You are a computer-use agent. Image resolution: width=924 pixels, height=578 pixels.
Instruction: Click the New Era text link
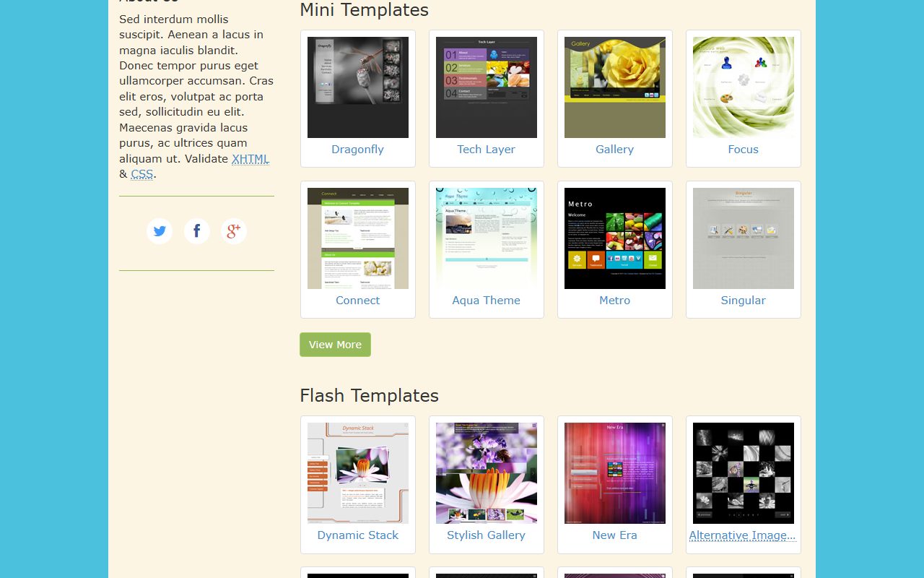pyautogui.click(x=615, y=535)
